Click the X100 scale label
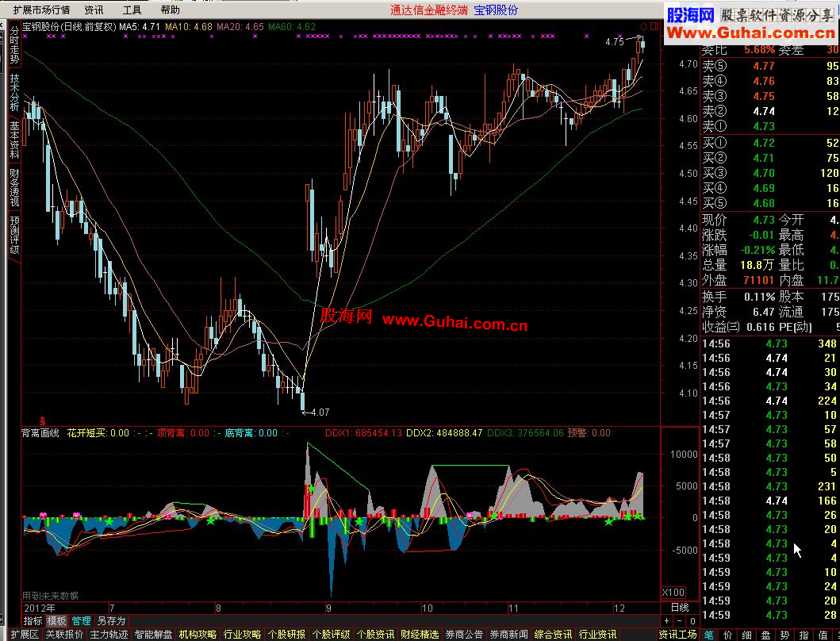840x641 pixels. [673, 593]
